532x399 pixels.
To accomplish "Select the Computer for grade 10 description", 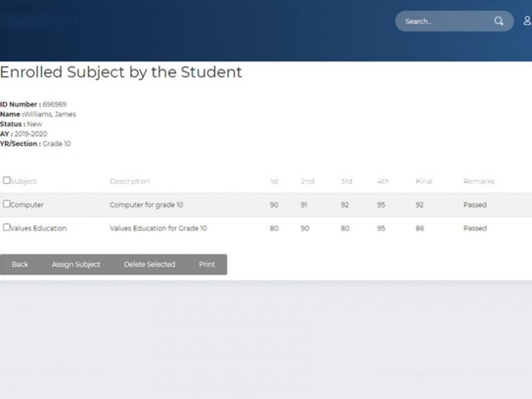I will coord(146,205).
